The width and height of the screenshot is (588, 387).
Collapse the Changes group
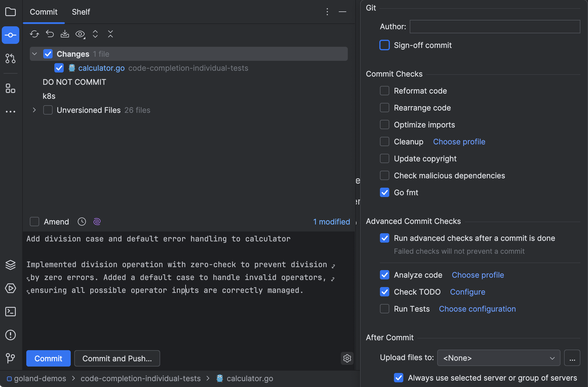coord(34,54)
